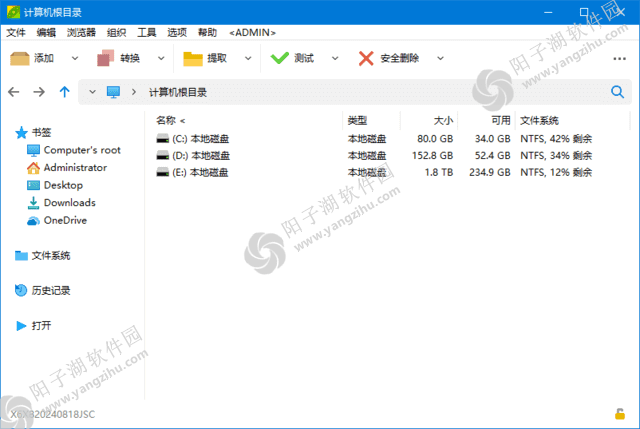Viewport: 640px width, 429px height.
Task: Open the Downloads bookmark
Action: 61,203
